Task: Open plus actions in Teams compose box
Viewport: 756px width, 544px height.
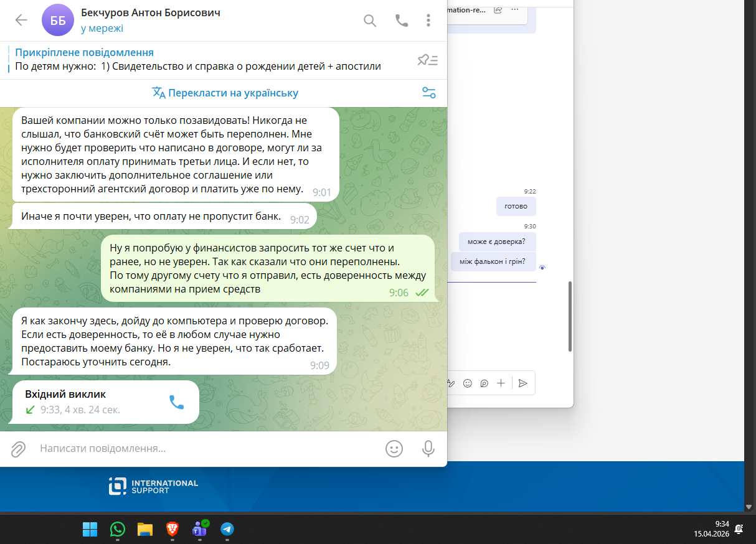Action: tap(501, 383)
